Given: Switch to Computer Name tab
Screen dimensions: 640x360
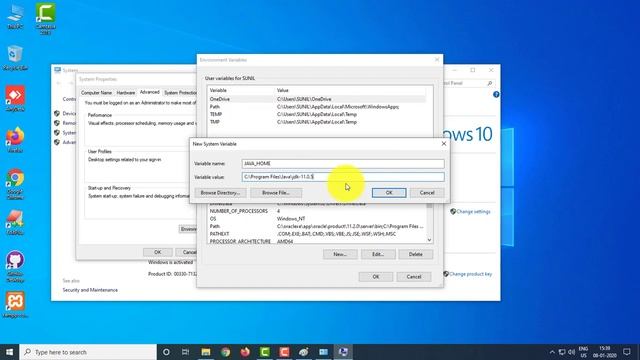Looking at the screenshot, I should coord(96,93).
